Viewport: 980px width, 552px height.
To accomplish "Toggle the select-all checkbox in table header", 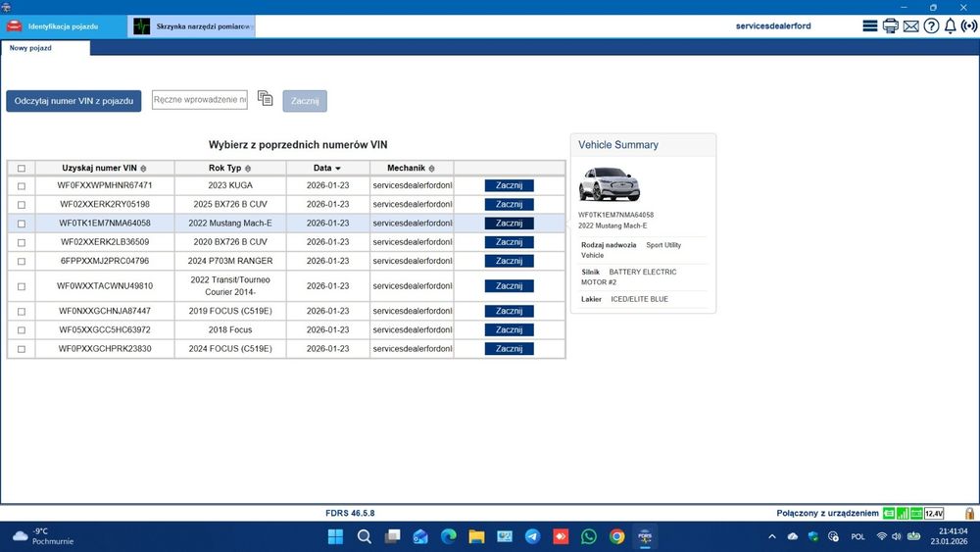I will tap(22, 169).
